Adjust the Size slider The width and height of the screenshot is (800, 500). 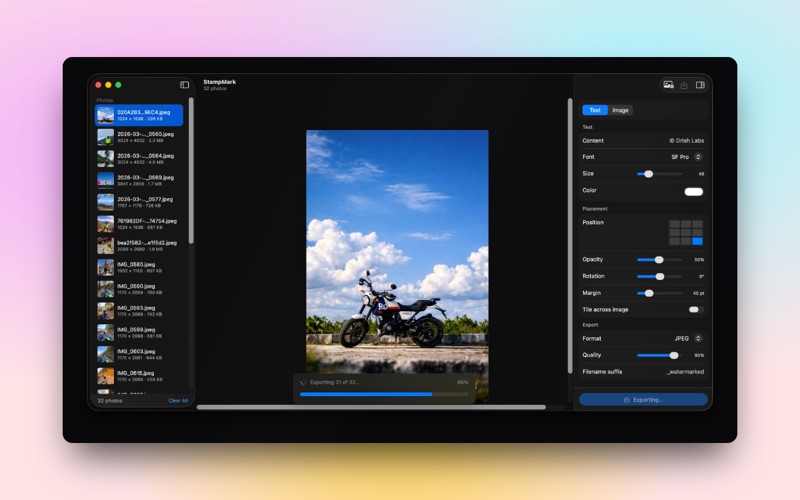point(659,174)
